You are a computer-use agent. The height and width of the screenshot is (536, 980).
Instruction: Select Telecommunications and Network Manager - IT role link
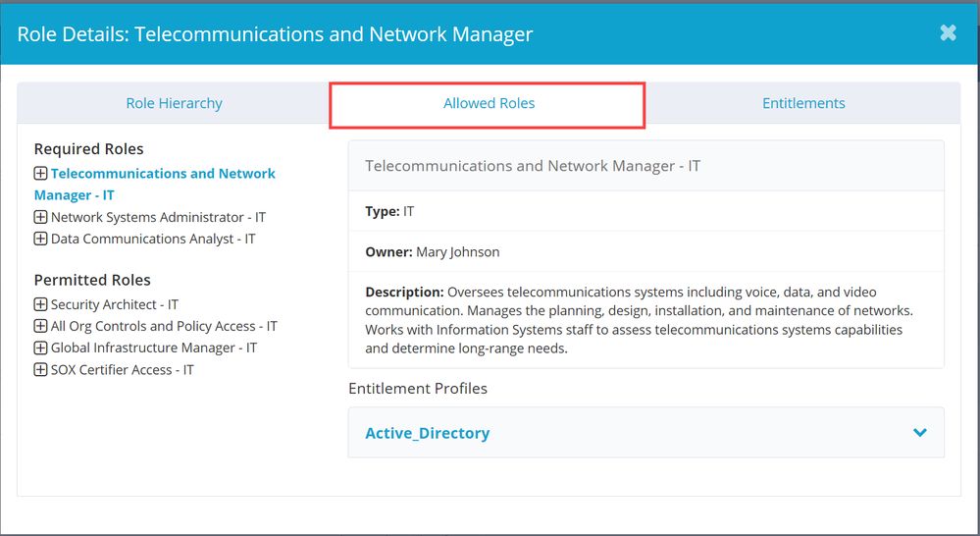click(x=163, y=174)
